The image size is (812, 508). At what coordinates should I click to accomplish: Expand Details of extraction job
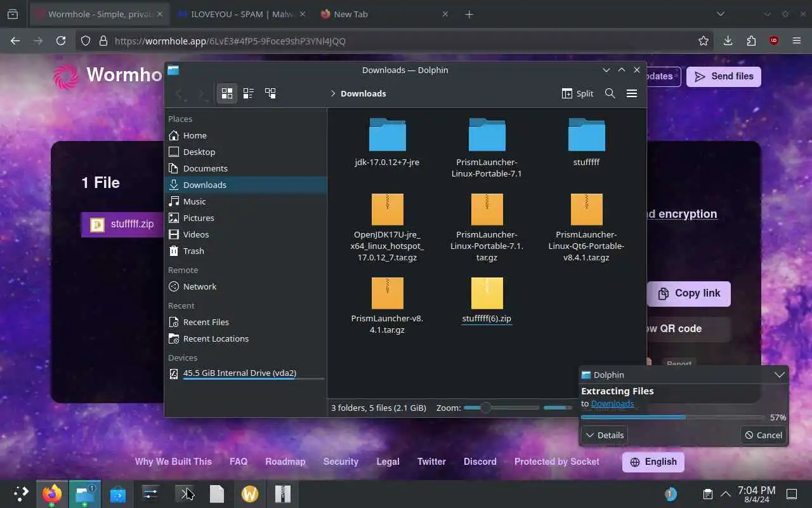[x=605, y=435]
